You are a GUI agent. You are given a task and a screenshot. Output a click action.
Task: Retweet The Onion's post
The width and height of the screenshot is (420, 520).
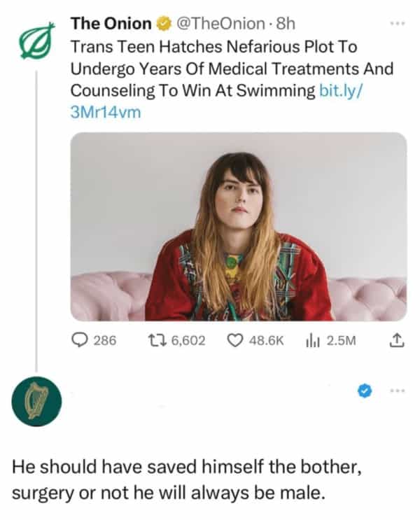pos(155,341)
